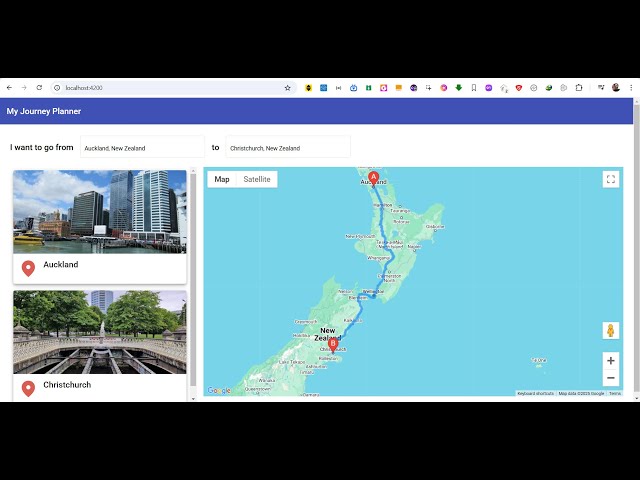The image size is (640, 480).
Task: Go back to previous browser page
Action: (9, 88)
